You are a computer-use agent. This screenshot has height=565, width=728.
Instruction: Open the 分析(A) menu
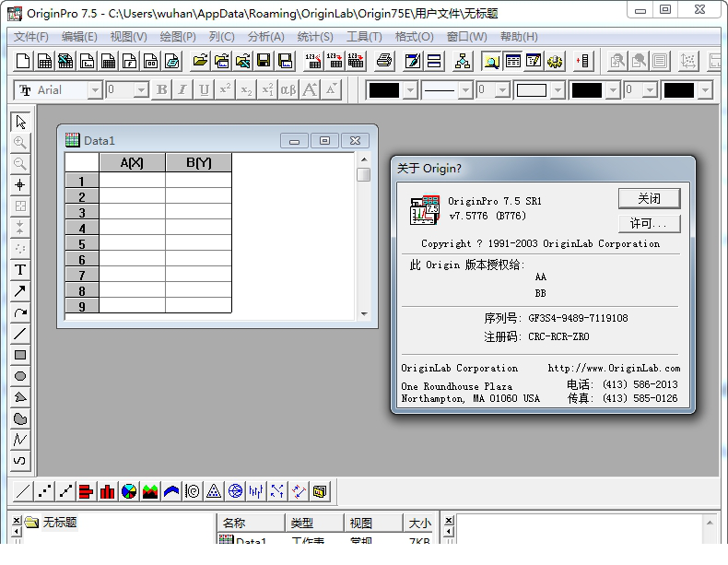tap(266, 37)
